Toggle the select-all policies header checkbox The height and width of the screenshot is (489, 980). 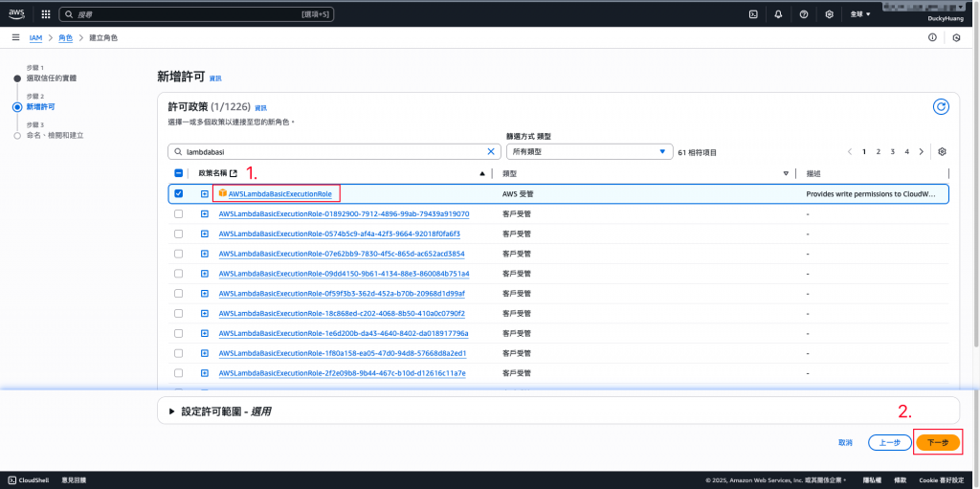179,173
